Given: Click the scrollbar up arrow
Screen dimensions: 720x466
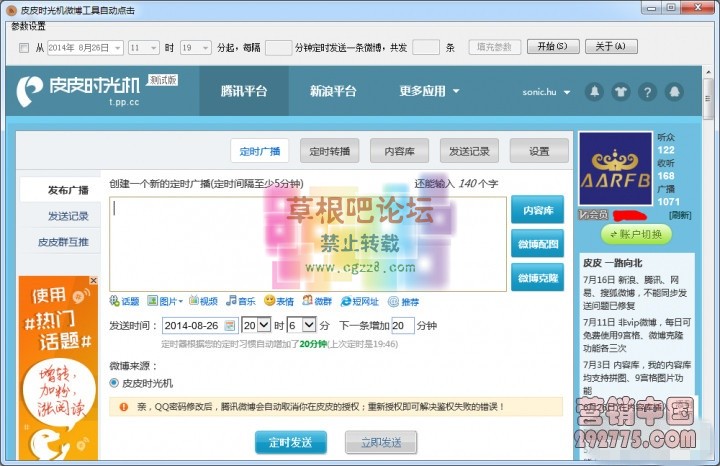Looking at the screenshot, I should [x=708, y=72].
